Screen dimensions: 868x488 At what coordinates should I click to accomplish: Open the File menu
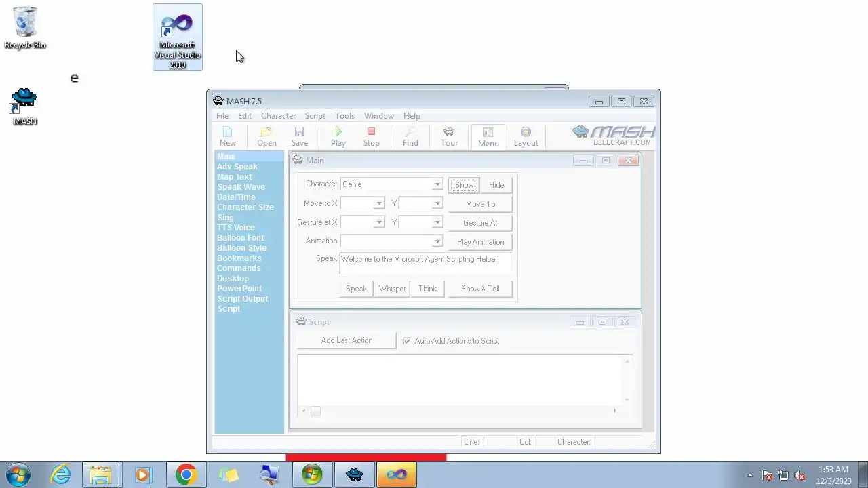pos(222,116)
